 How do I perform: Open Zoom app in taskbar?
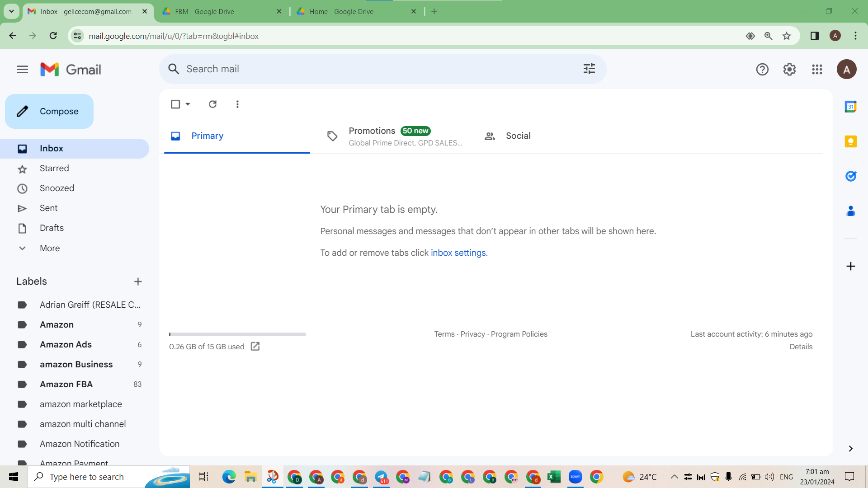coord(575,477)
